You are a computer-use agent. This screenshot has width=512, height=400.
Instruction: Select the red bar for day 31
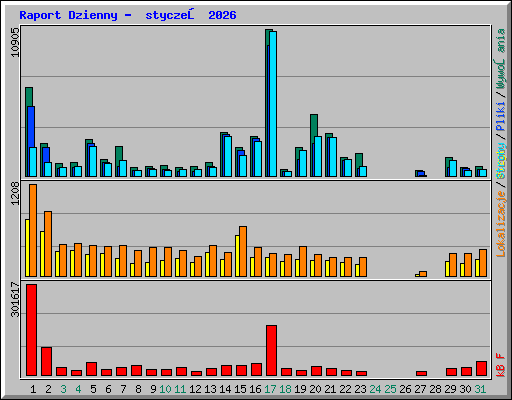click(481, 369)
